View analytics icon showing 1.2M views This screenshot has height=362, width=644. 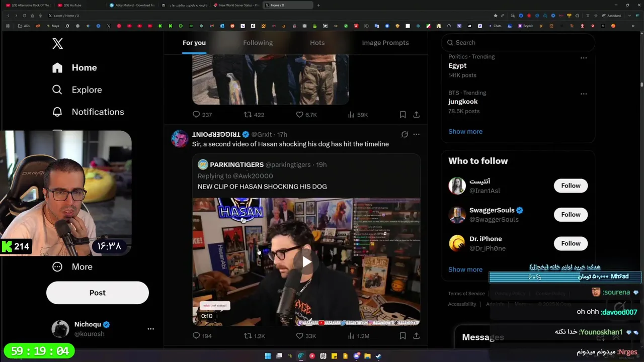click(x=351, y=336)
